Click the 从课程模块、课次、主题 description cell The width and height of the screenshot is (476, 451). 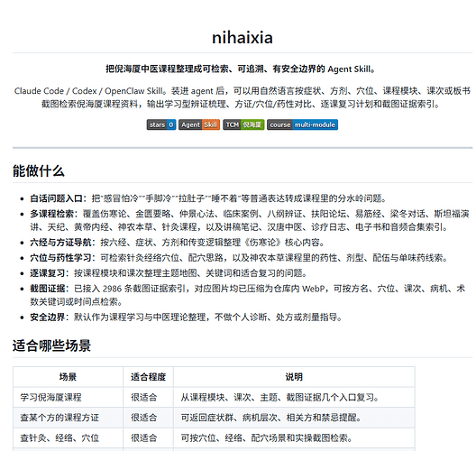click(294, 397)
